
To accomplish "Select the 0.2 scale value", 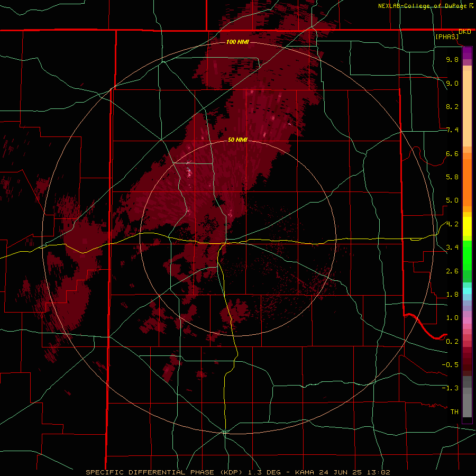I will pyautogui.click(x=452, y=342).
